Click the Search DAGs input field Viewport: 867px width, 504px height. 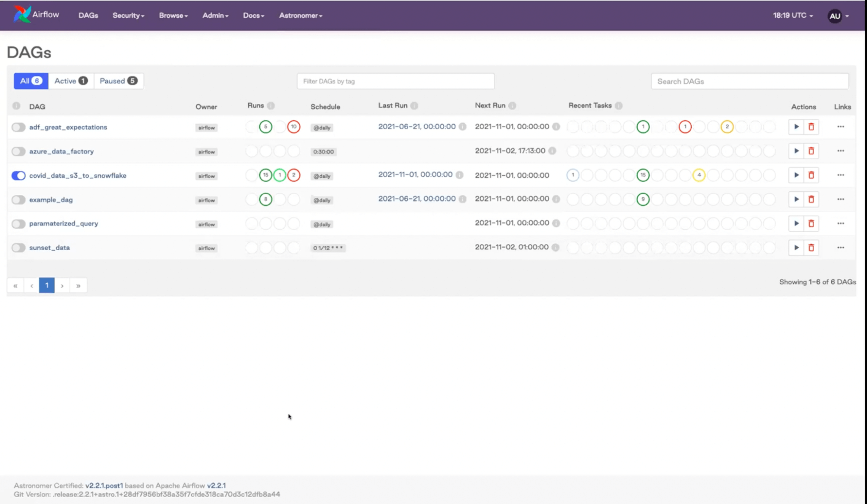point(749,82)
